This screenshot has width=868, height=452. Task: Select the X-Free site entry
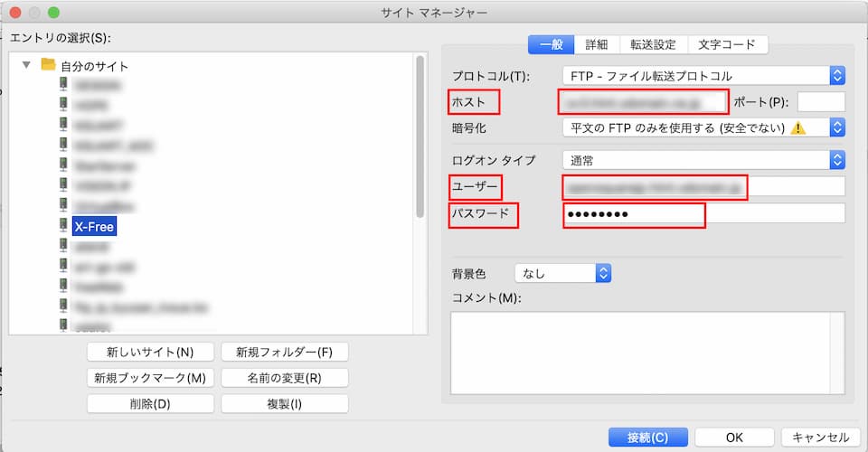pyautogui.click(x=94, y=227)
